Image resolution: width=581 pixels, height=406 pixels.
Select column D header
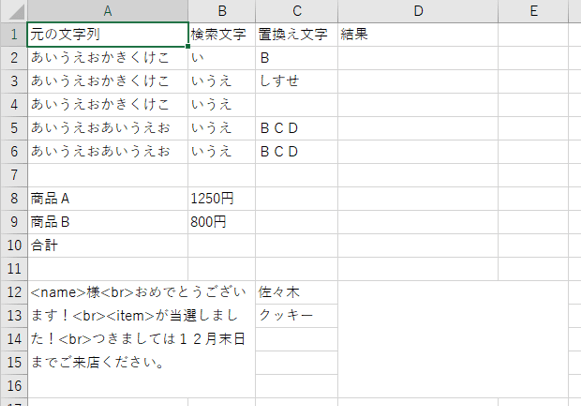(418, 11)
